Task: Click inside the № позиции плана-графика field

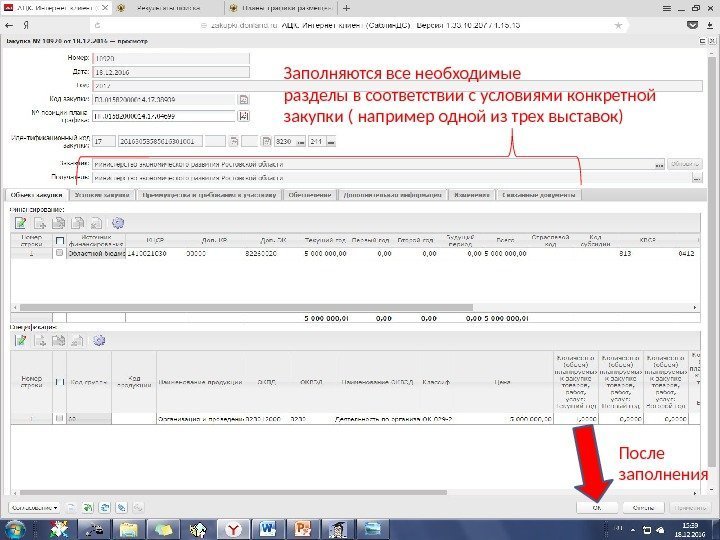Action: (164, 116)
